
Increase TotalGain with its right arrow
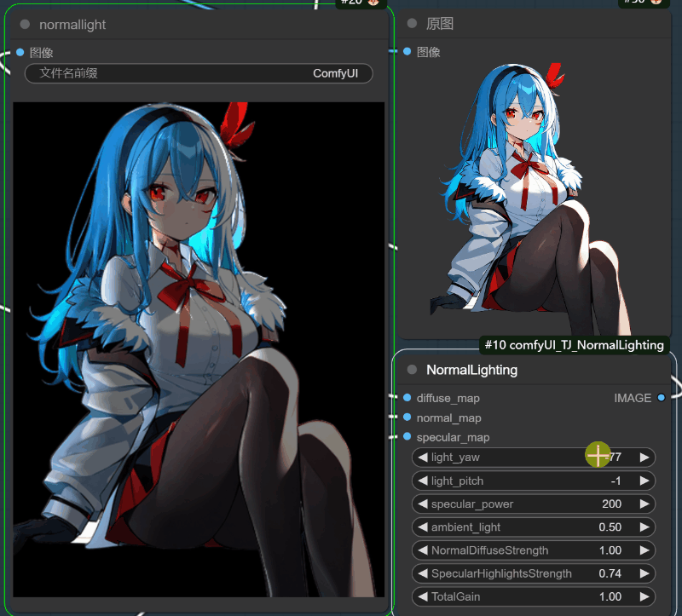[644, 596]
